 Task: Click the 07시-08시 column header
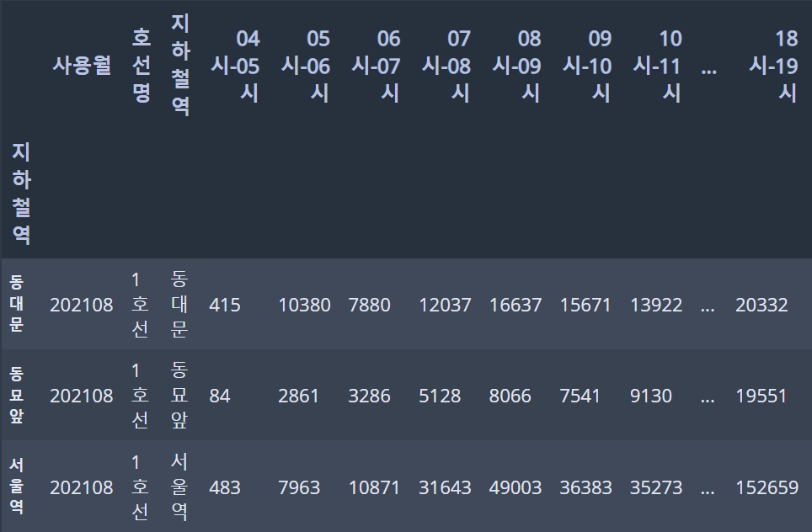click(x=446, y=66)
